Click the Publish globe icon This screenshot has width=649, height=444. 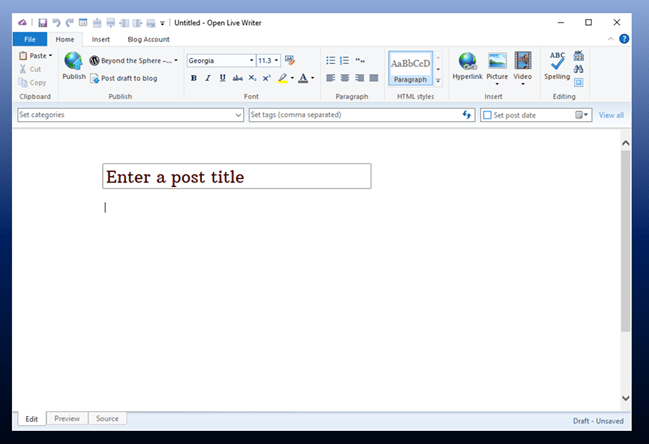[x=73, y=62]
